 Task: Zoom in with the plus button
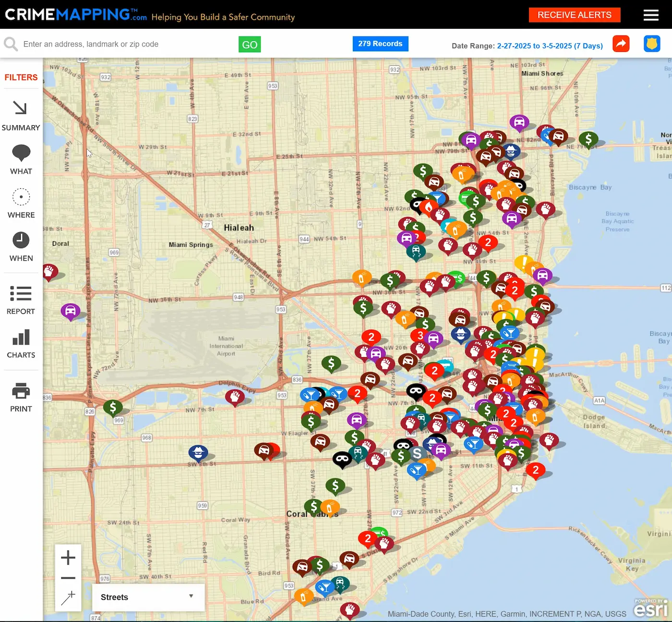[x=68, y=557]
